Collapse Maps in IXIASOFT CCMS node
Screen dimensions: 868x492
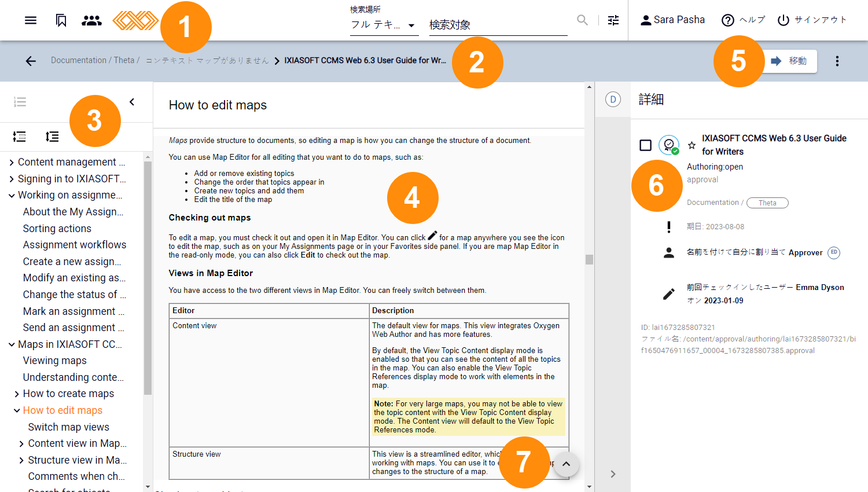[12, 344]
